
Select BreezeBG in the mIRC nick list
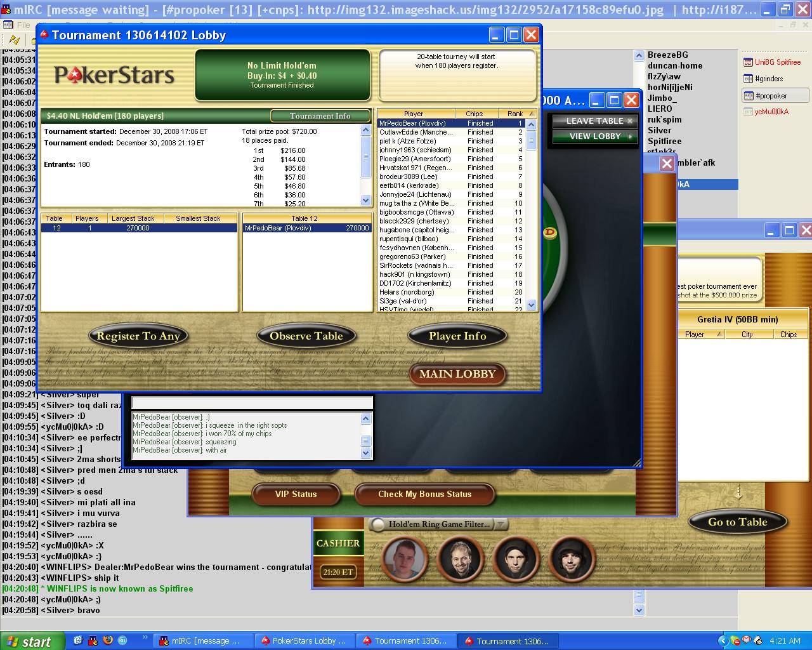click(x=667, y=55)
